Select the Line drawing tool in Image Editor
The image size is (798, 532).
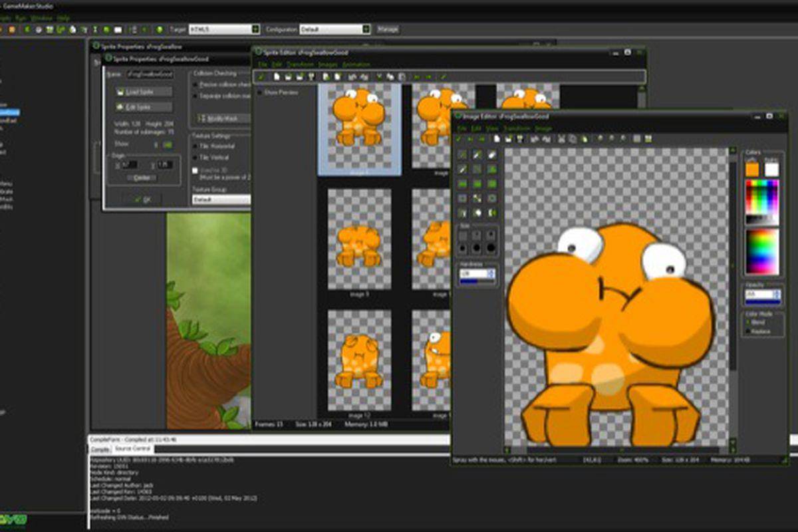click(x=477, y=170)
